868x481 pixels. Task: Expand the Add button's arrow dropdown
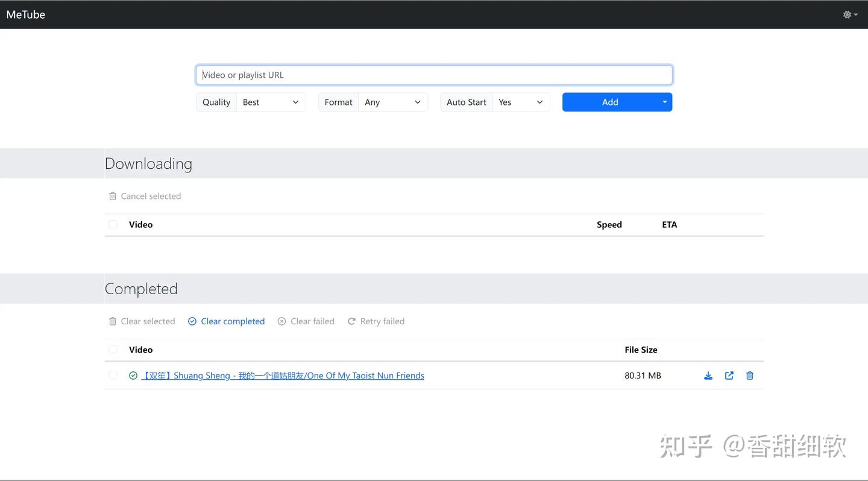(x=665, y=102)
